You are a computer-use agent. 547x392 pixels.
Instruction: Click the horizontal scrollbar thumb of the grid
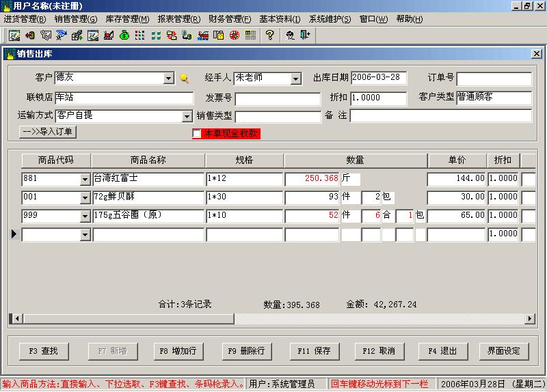[129, 318]
